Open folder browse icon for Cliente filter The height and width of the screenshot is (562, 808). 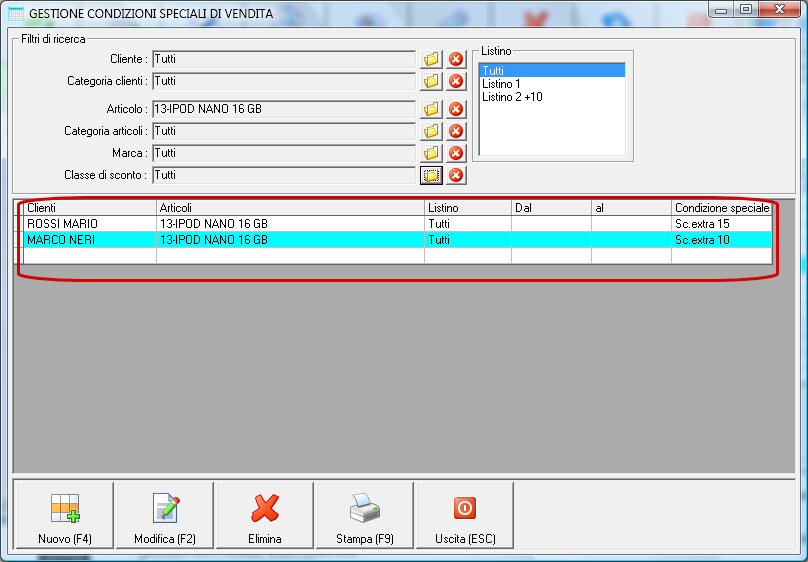click(431, 59)
